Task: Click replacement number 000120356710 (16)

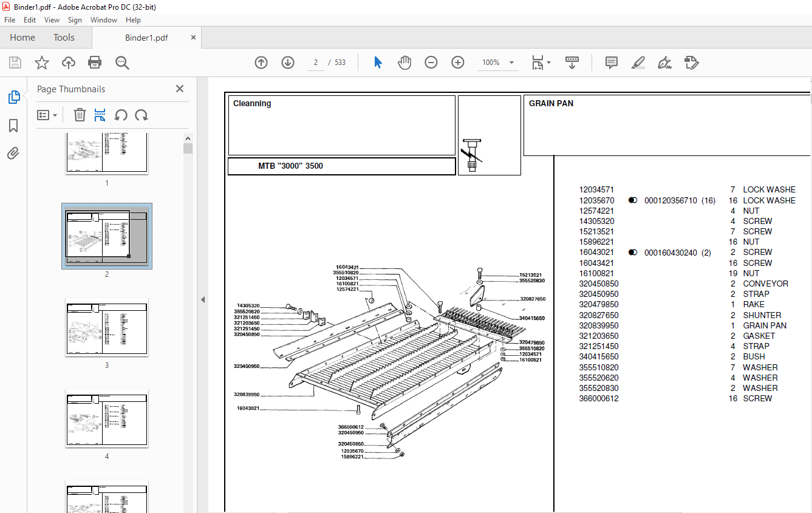Action: point(680,200)
